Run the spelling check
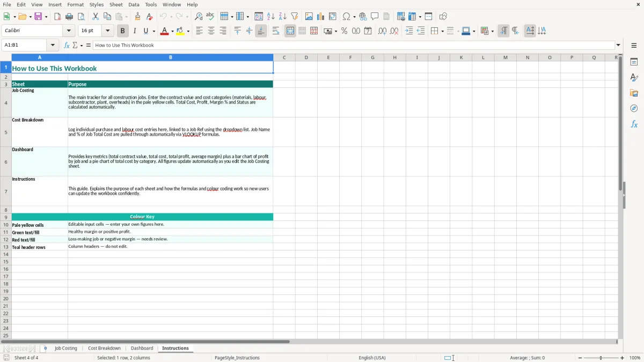 (x=210, y=17)
